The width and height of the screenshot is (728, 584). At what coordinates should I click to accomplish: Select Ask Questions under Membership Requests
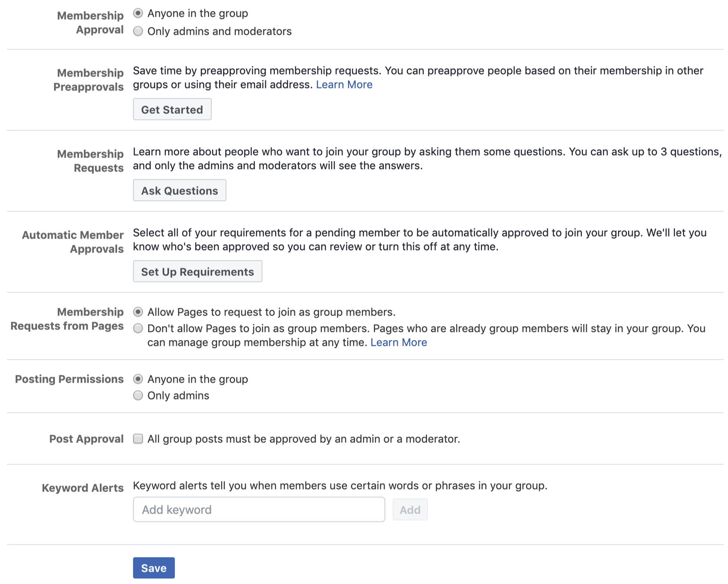(x=179, y=190)
